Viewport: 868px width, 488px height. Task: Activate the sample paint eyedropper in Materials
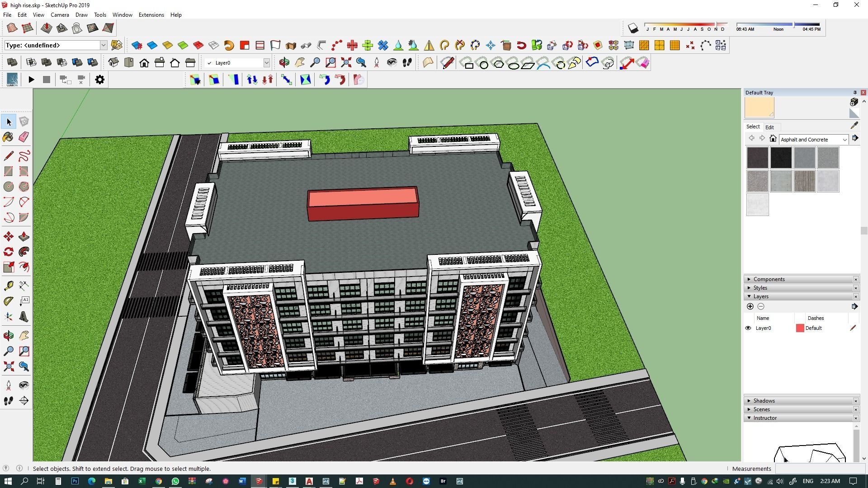pyautogui.click(x=854, y=126)
